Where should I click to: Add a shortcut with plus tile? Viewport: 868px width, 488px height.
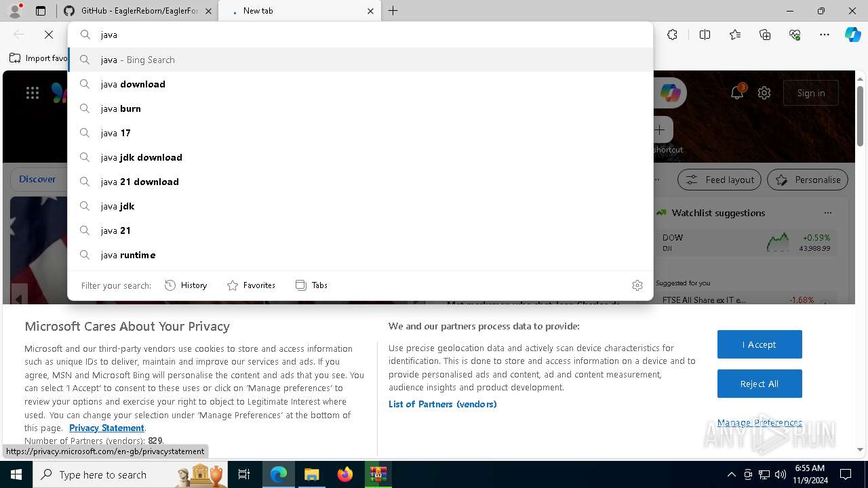click(659, 129)
